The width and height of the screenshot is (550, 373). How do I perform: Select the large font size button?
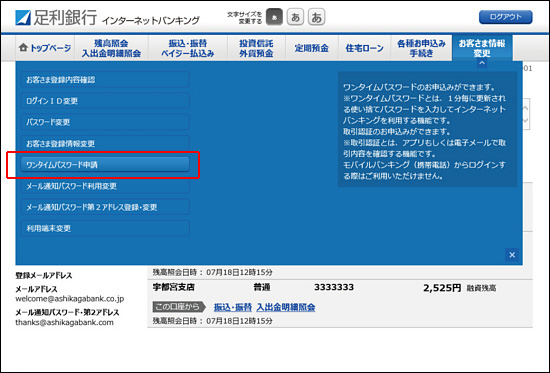(316, 17)
